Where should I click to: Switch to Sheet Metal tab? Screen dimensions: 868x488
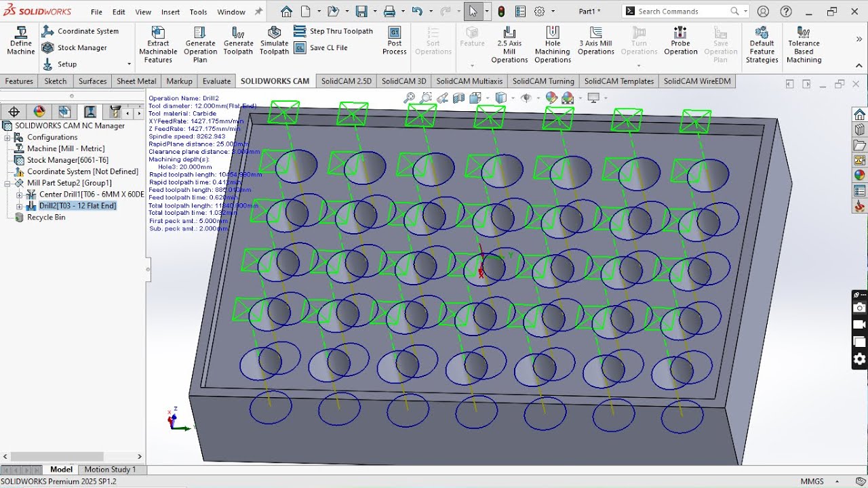click(136, 81)
